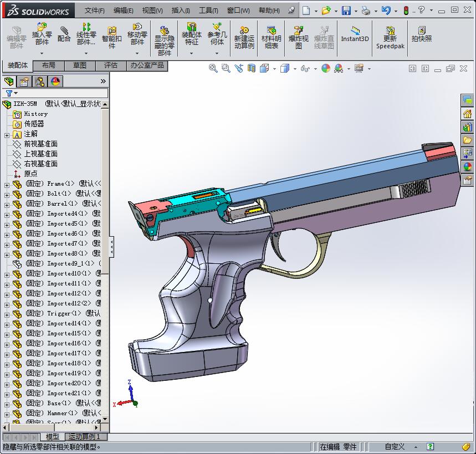Open the DisplayManager color wheel tab
Viewport: 476px width, 454px height.
pyautogui.click(x=55, y=81)
